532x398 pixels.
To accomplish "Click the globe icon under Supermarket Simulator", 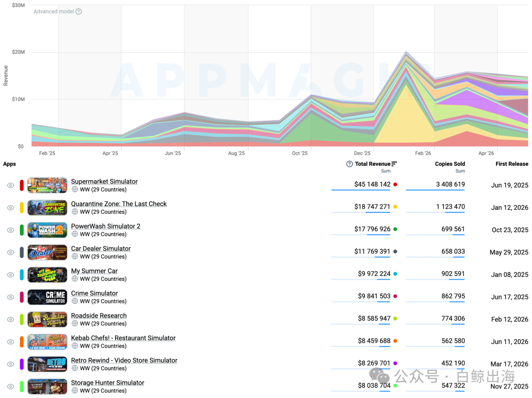I will tap(75, 189).
